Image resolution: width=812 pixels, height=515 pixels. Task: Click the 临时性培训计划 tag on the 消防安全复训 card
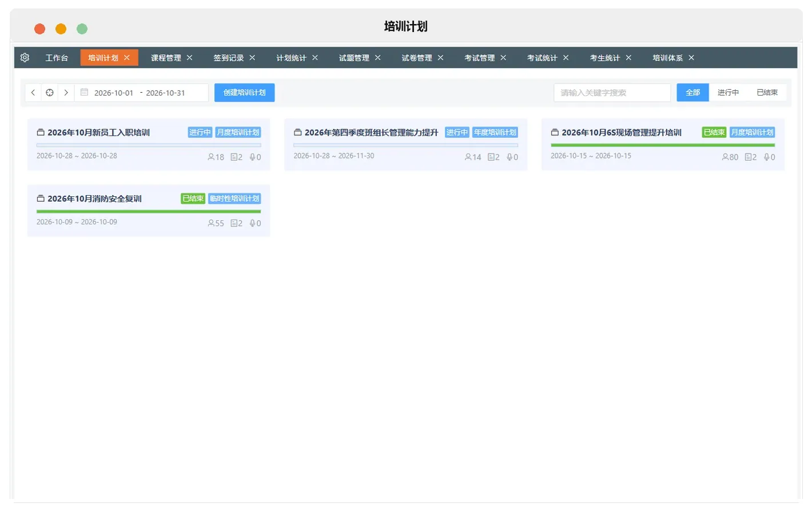234,199
